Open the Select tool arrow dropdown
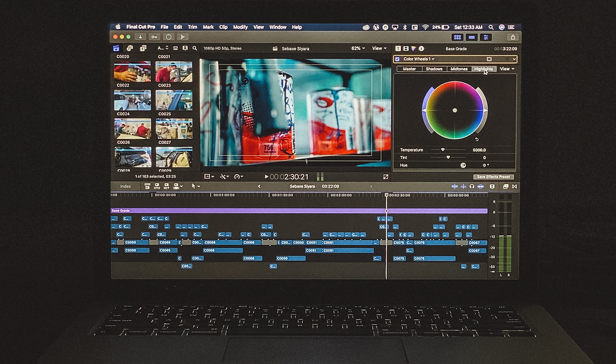This screenshot has height=364, width=616. [195, 186]
